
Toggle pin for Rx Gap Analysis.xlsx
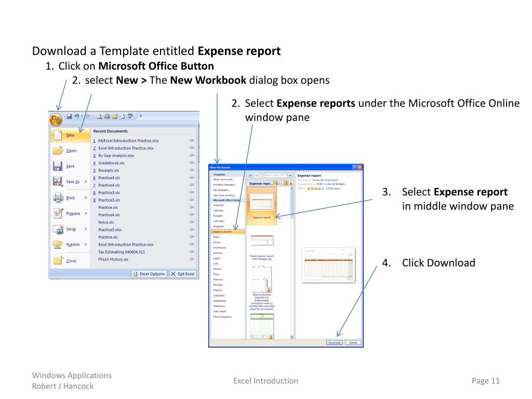tap(192, 155)
